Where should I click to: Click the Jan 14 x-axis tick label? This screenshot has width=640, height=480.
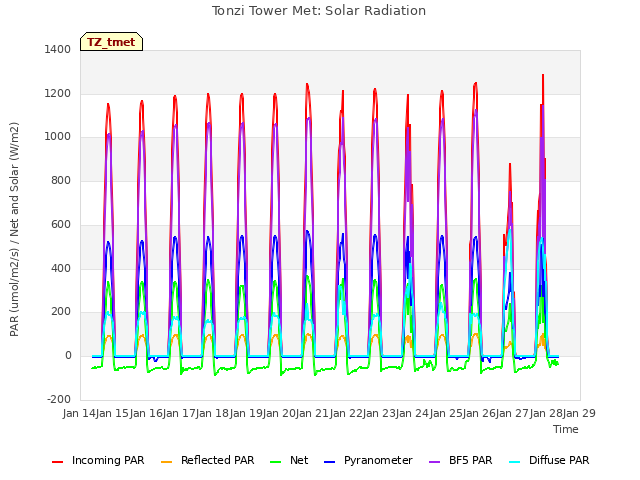79,413
